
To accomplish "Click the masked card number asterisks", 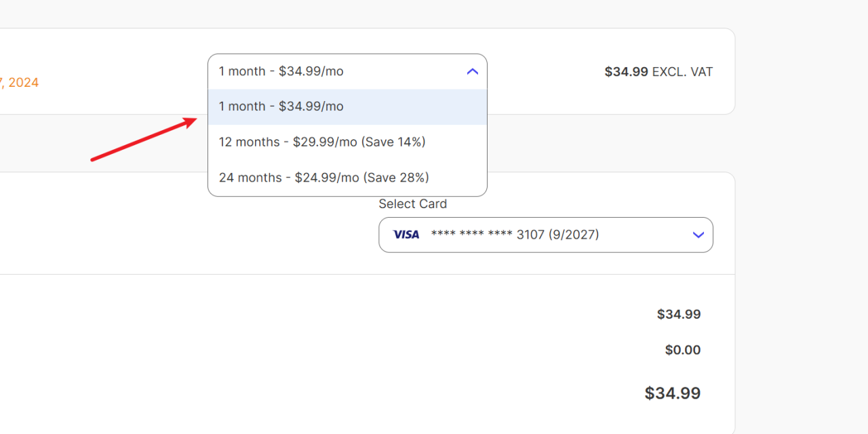I will point(471,235).
